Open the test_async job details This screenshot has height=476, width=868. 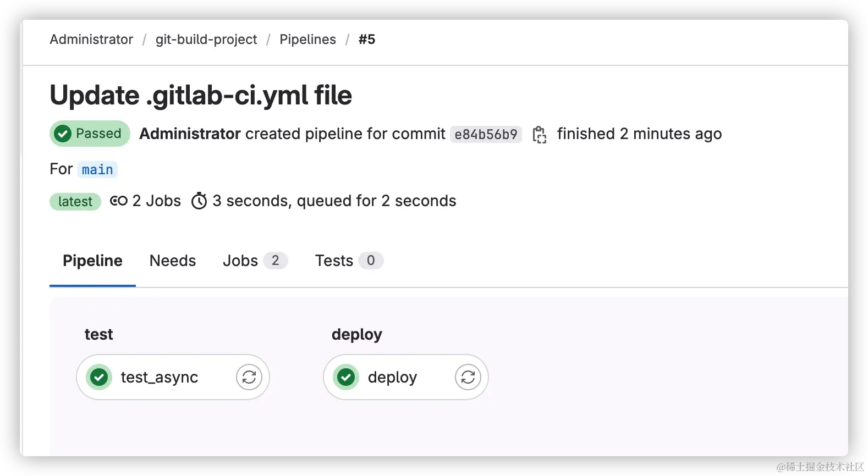point(160,378)
